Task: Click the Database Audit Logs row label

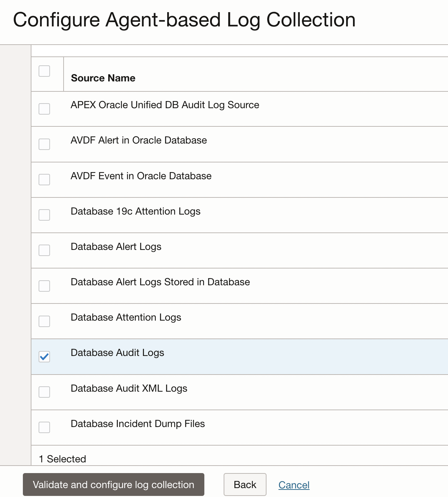Action: (x=118, y=353)
